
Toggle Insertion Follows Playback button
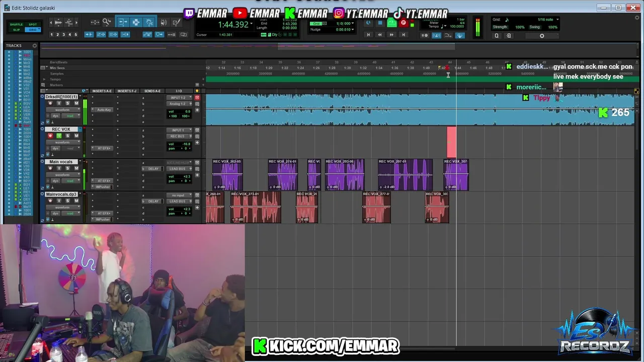click(125, 35)
